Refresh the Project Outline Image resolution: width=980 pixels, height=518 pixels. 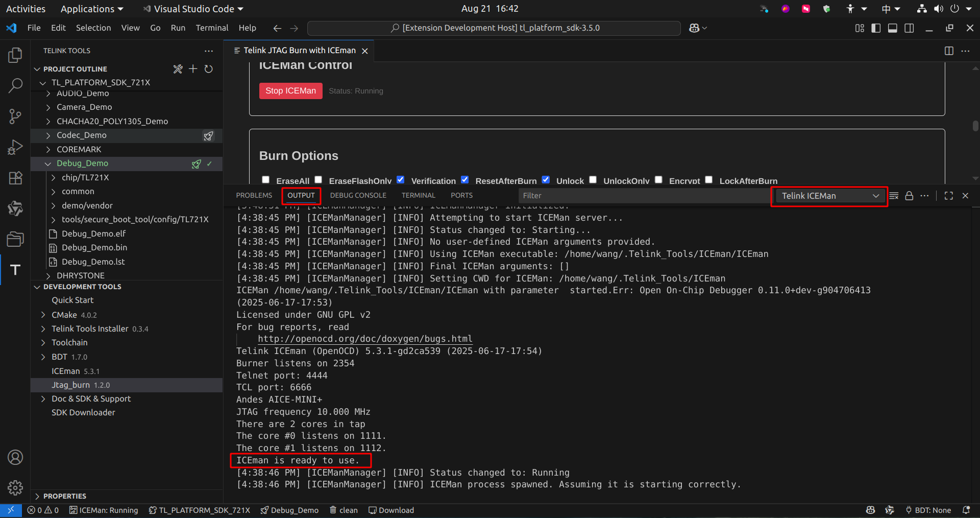pyautogui.click(x=209, y=69)
